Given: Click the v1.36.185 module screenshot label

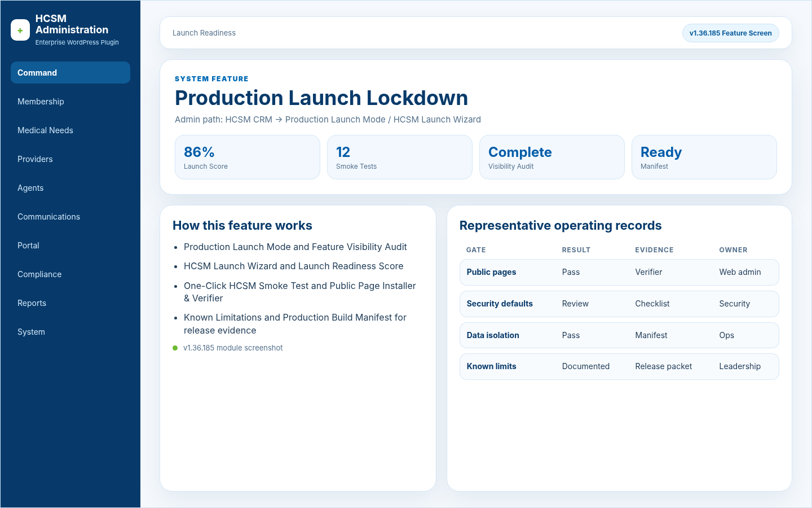Looking at the screenshot, I should point(233,348).
